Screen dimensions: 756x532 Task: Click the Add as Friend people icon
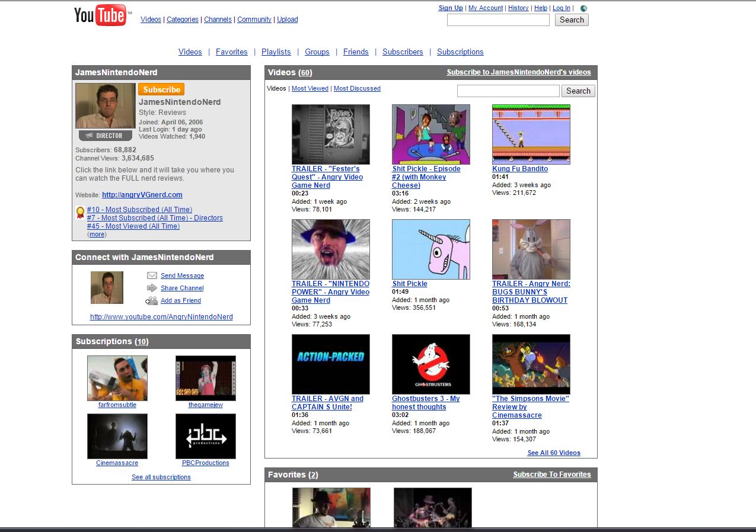(x=152, y=300)
